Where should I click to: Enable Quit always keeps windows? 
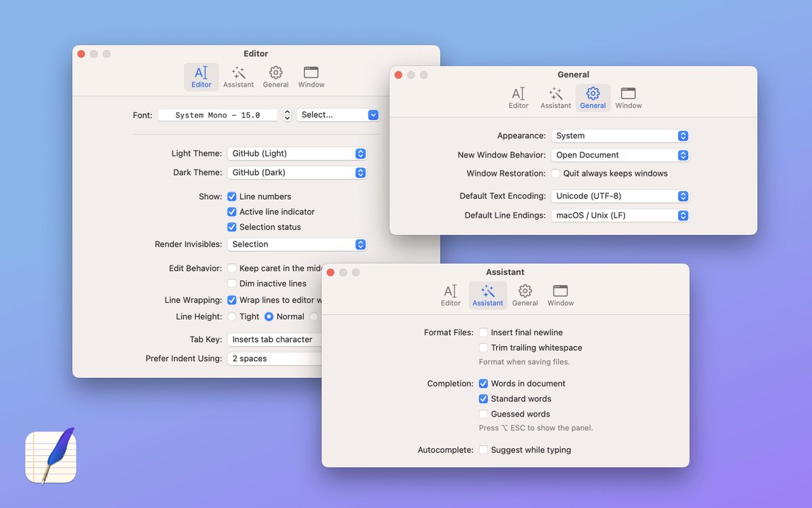pyautogui.click(x=556, y=173)
